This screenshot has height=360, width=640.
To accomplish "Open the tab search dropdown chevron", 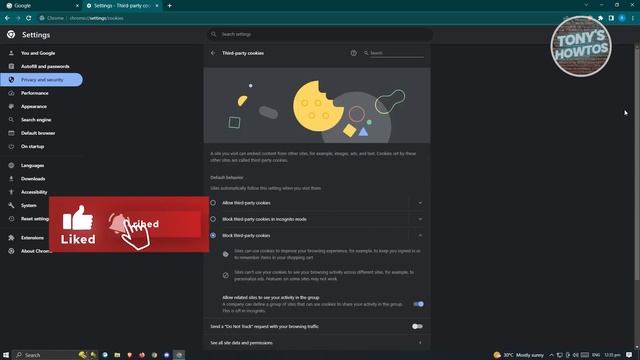I will point(586,5).
